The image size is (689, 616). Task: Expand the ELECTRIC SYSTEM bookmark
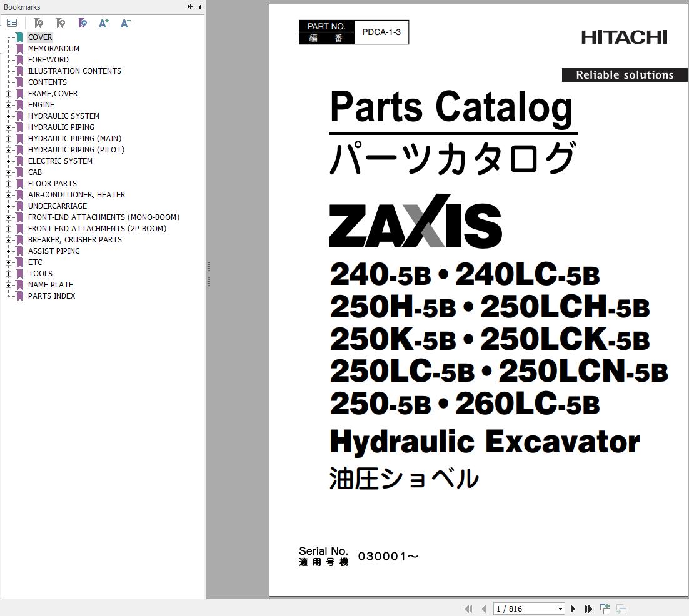point(8,161)
